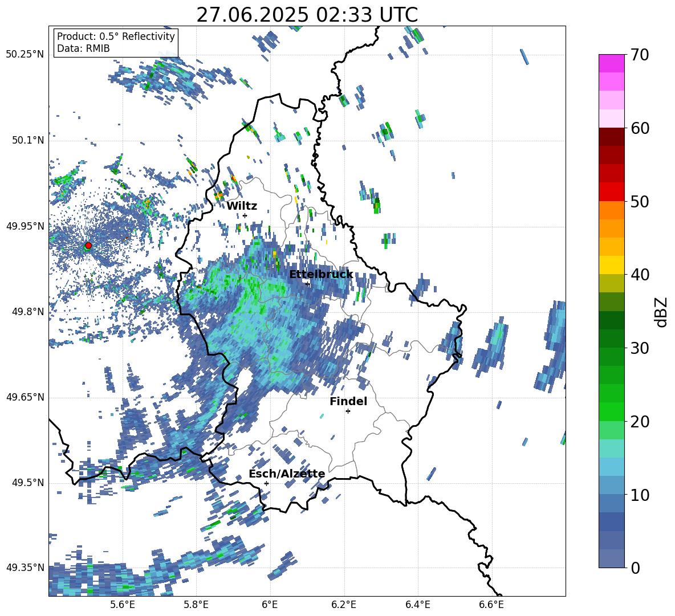The image size is (675, 616).
Task: Select the Ettelbruck city label
Action: [x=321, y=275]
